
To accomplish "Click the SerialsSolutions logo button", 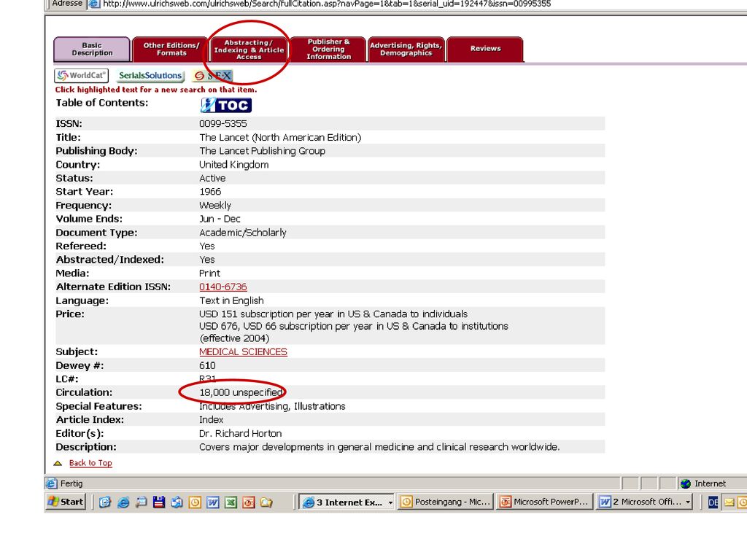I will [150, 75].
